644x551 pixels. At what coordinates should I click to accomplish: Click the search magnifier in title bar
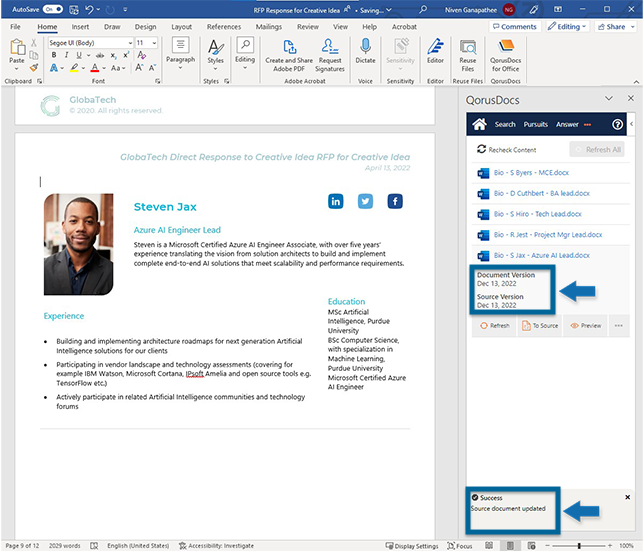(x=423, y=9)
